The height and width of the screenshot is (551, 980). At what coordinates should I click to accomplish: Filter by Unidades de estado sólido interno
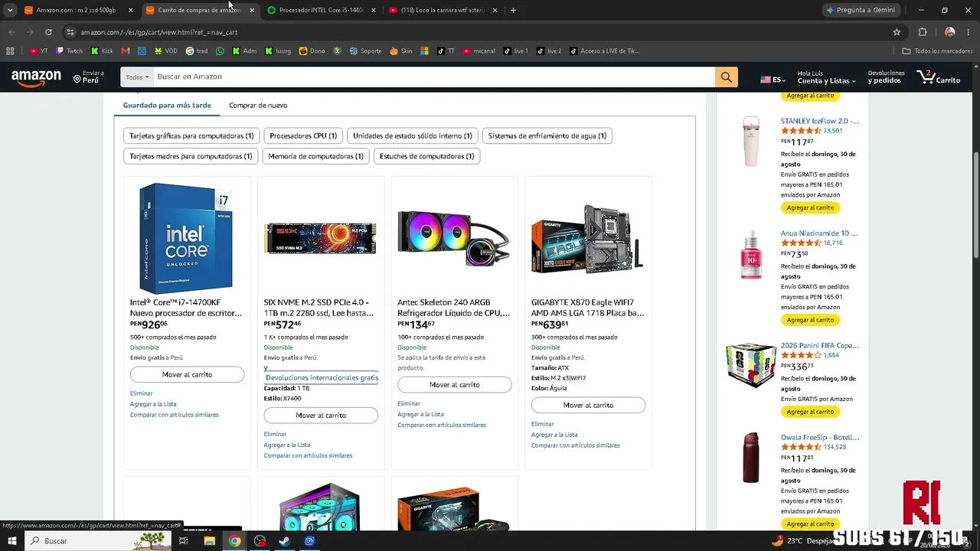coord(413,135)
